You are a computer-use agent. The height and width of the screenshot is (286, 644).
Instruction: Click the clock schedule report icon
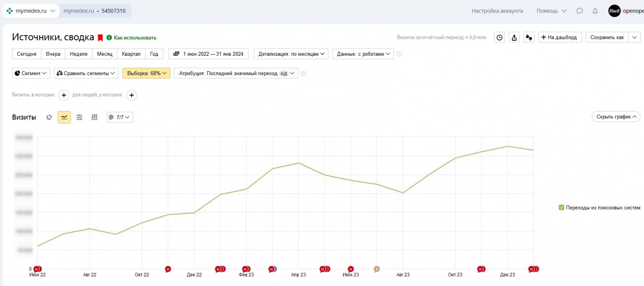[500, 37]
